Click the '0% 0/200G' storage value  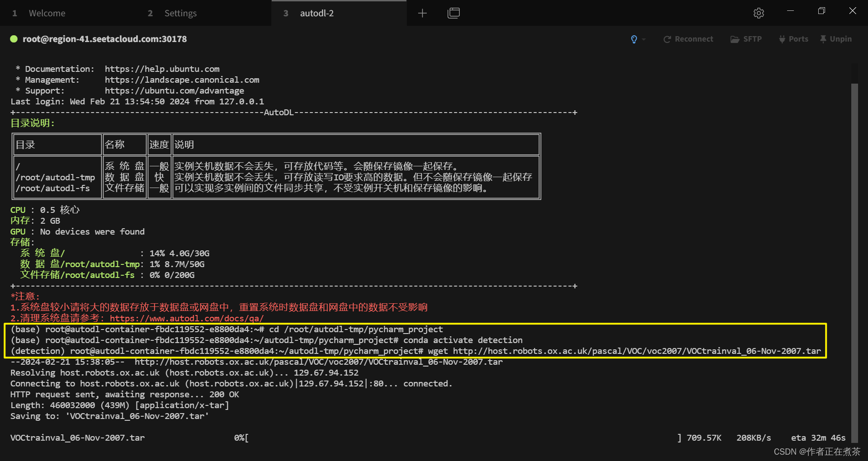pyautogui.click(x=172, y=275)
